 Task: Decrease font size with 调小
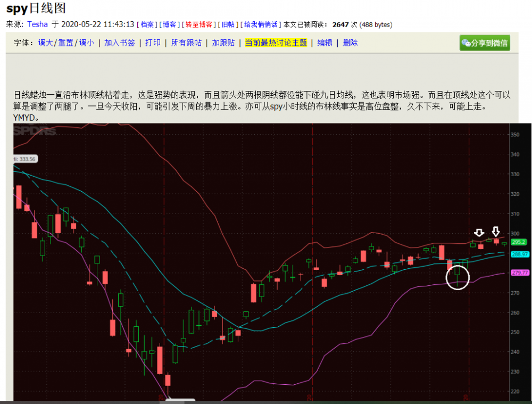[86, 43]
